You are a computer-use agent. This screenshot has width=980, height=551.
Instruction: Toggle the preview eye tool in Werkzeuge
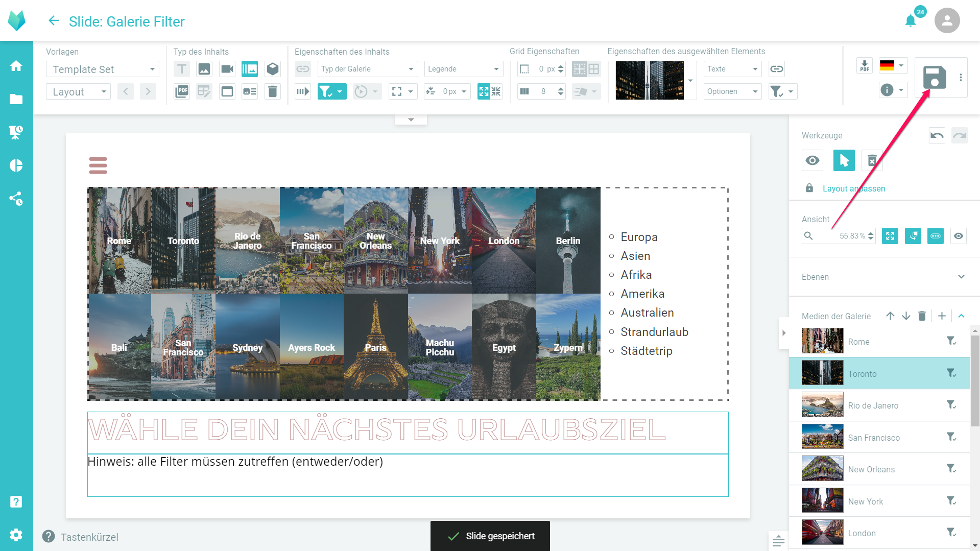[812, 160]
